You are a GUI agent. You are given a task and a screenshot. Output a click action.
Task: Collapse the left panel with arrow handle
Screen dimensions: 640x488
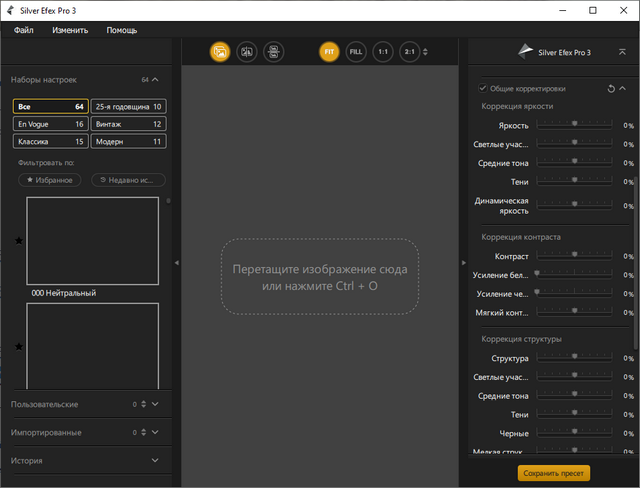coord(176,263)
